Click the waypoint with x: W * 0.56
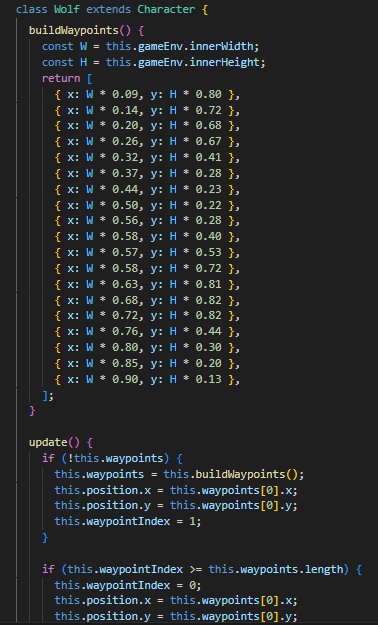This screenshot has height=625, width=378. click(x=148, y=221)
